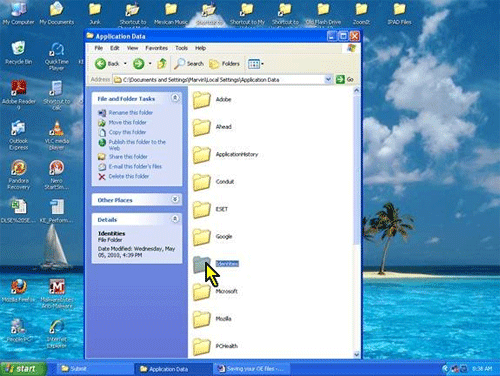The width and height of the screenshot is (500, 376).
Task: Select the My Computer desktop icon
Action: pos(18,13)
